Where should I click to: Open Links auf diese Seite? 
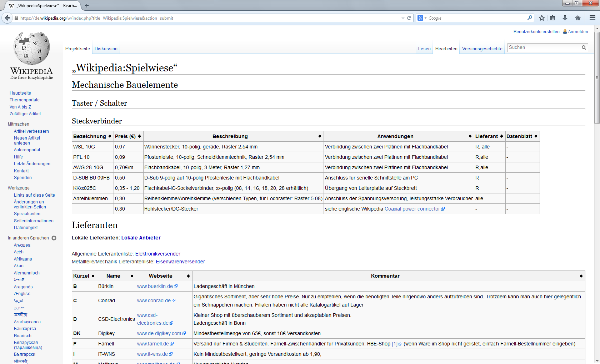[x=34, y=195]
